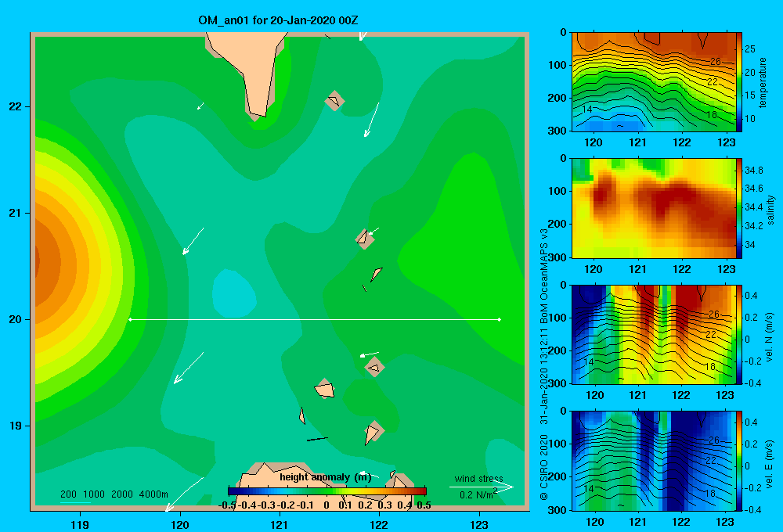Click the 0.4 tick on vel. N scale
This screenshot has height=532, width=783.
(751, 296)
